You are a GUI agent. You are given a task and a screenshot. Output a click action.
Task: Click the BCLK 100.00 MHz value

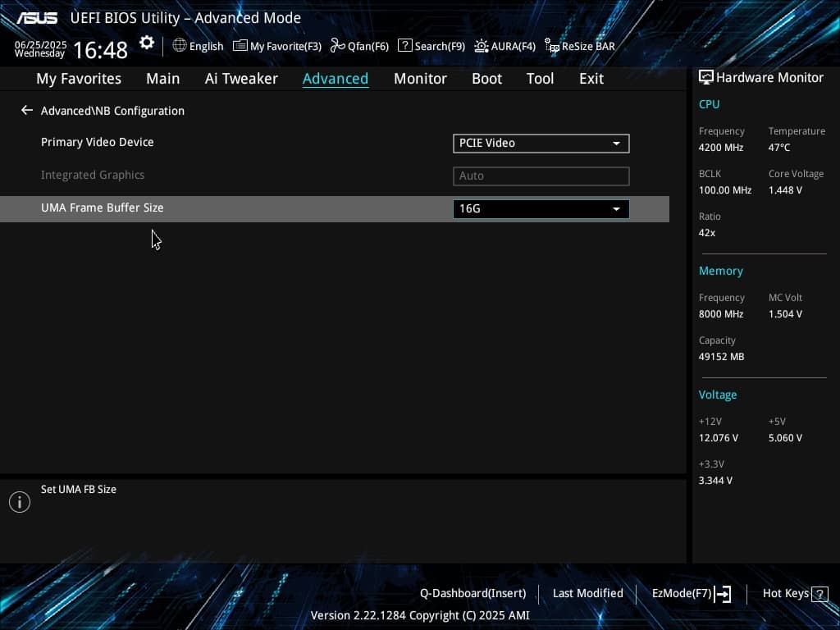725,190
